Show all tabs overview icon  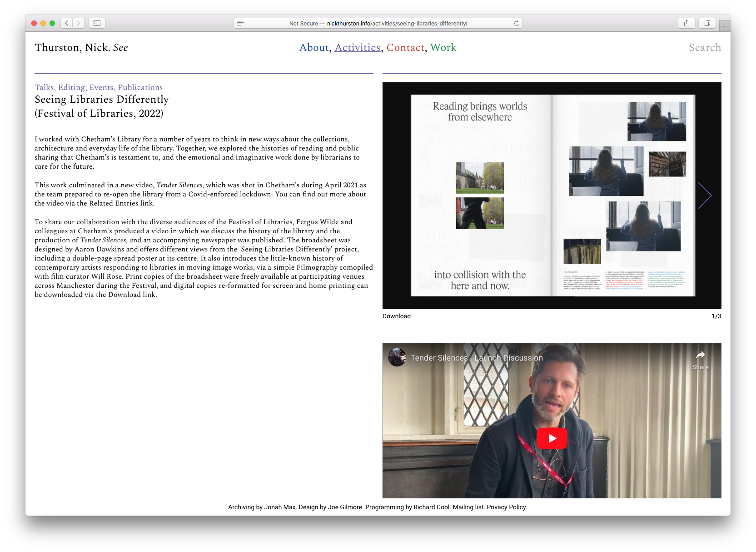coord(707,23)
